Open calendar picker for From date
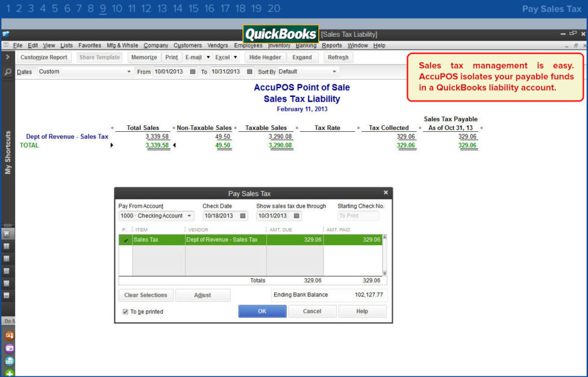 (193, 72)
